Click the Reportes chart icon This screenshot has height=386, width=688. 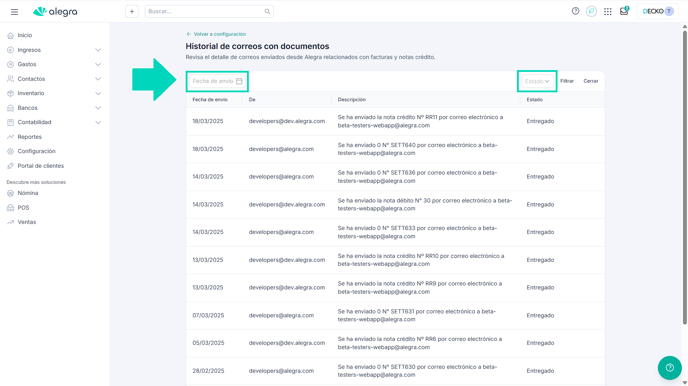11,137
